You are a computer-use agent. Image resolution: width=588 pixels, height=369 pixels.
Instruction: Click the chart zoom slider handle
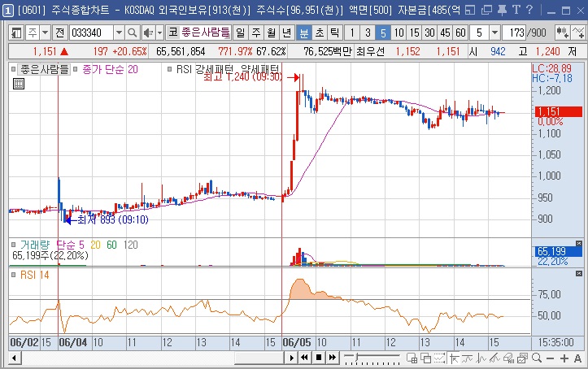tap(357, 358)
